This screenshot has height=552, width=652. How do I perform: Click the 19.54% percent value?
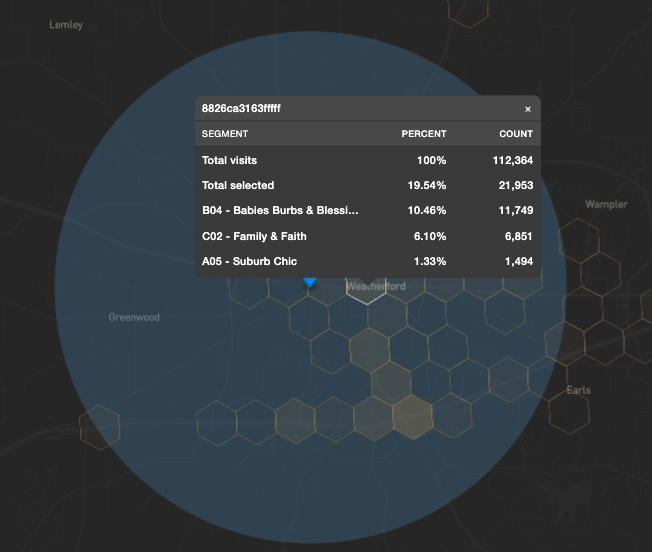point(427,185)
